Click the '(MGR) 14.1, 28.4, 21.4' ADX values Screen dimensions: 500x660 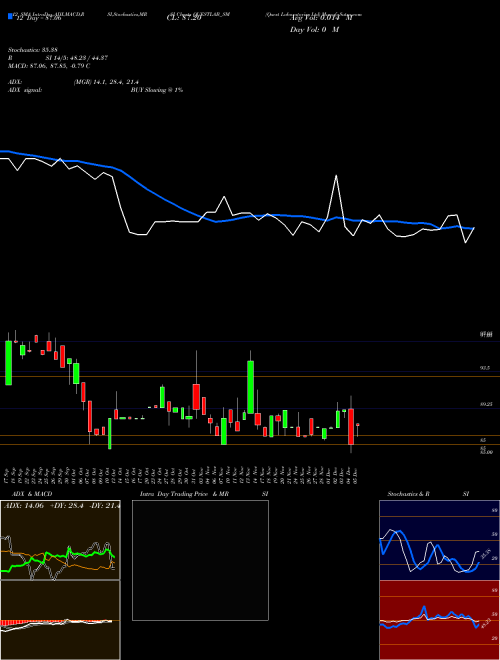click(x=106, y=82)
